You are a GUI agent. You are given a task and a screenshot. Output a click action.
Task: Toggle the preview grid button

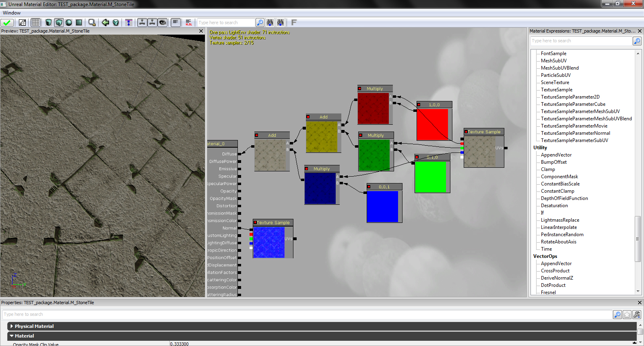click(36, 23)
